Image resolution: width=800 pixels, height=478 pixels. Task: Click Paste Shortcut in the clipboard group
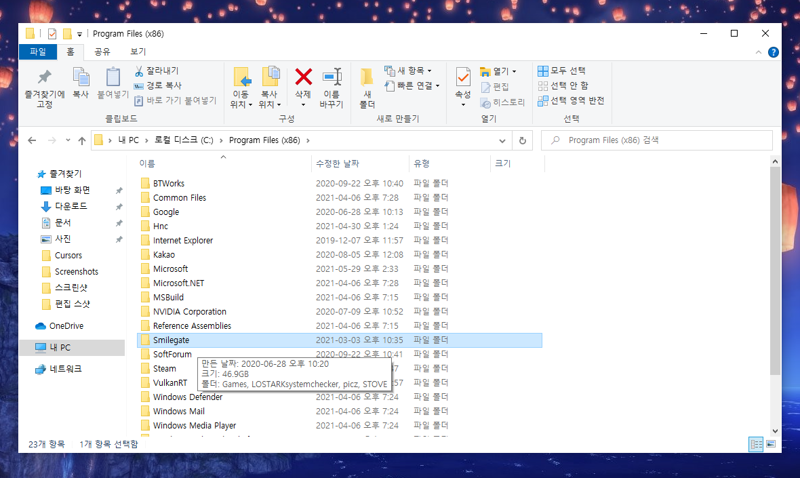click(x=176, y=100)
